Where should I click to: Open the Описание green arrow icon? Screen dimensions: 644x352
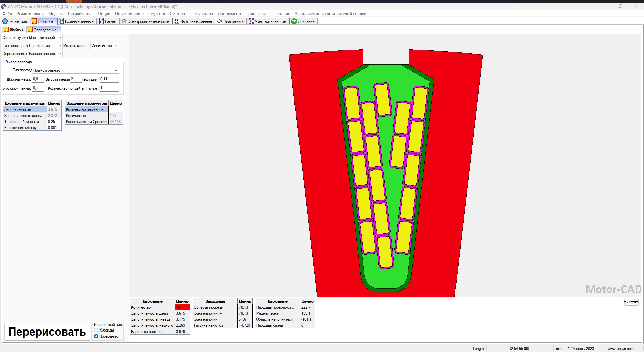tap(294, 21)
